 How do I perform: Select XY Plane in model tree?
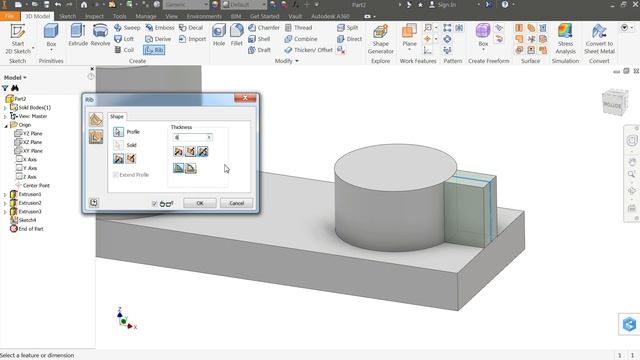[x=28, y=151]
